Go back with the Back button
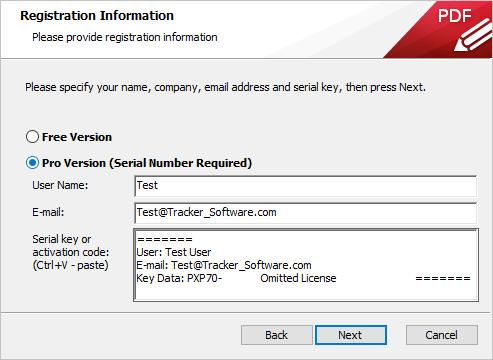 [277, 335]
